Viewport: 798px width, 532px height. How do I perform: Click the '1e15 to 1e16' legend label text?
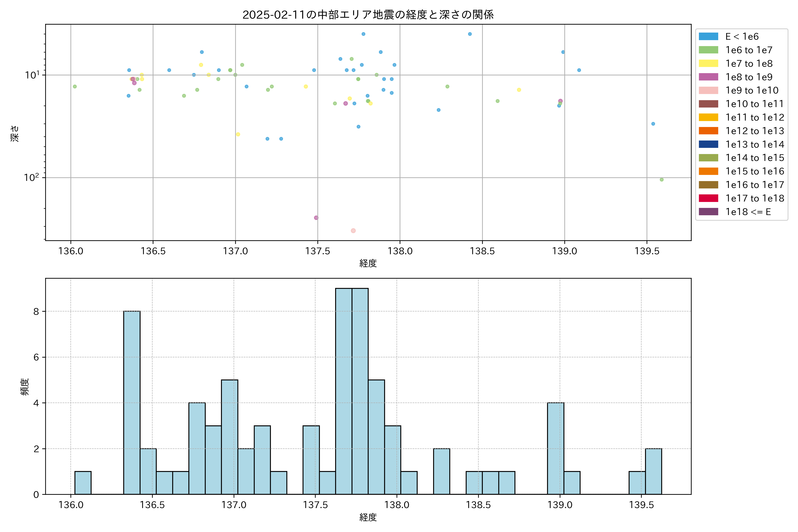coord(755,171)
